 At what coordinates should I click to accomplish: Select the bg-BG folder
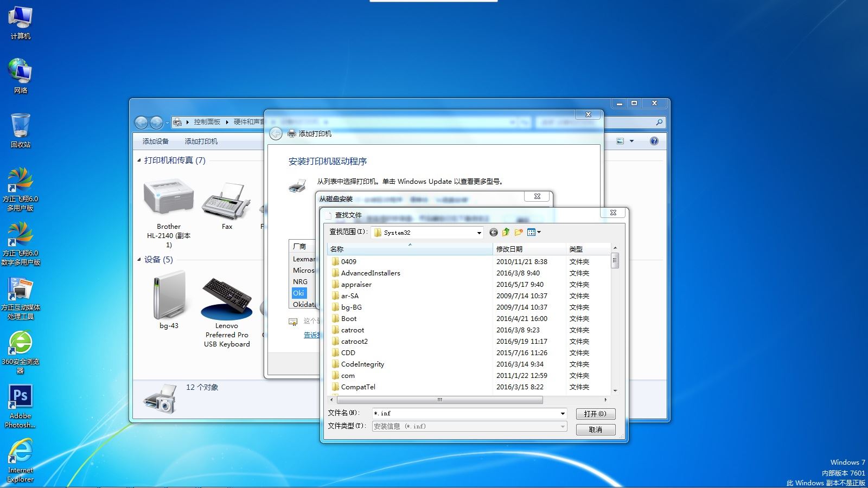point(352,307)
